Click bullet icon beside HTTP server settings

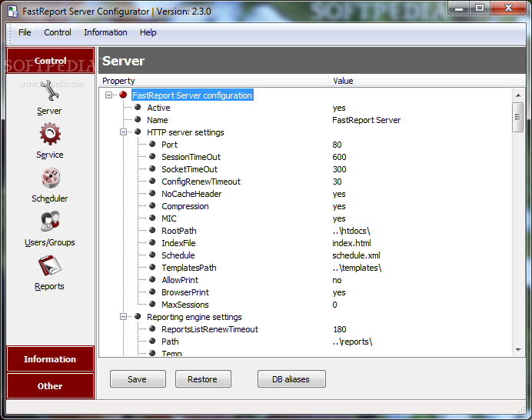pos(138,132)
